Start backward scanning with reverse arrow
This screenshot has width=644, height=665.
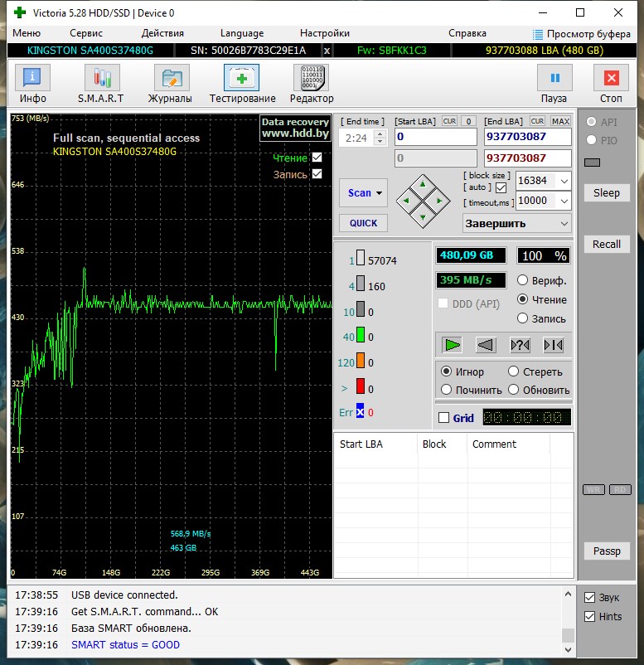[486, 345]
